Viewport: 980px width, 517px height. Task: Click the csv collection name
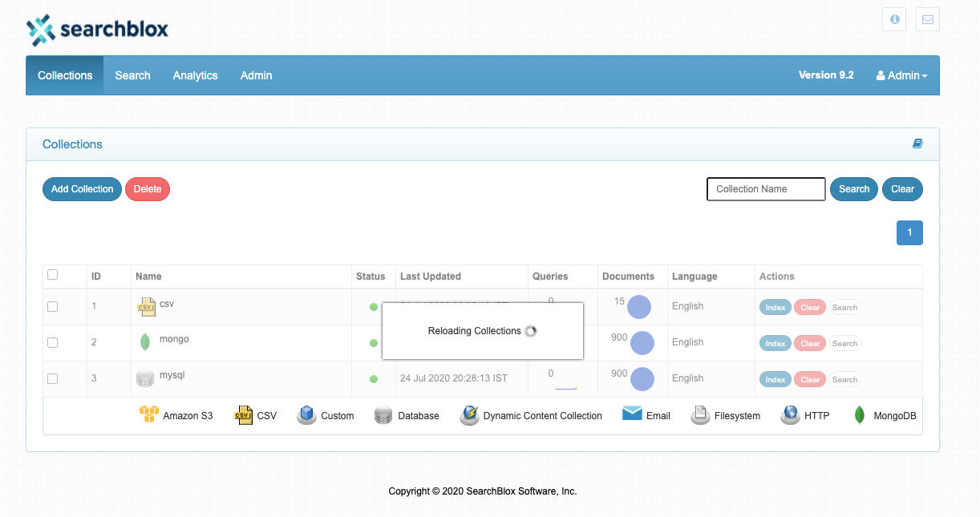click(x=167, y=304)
